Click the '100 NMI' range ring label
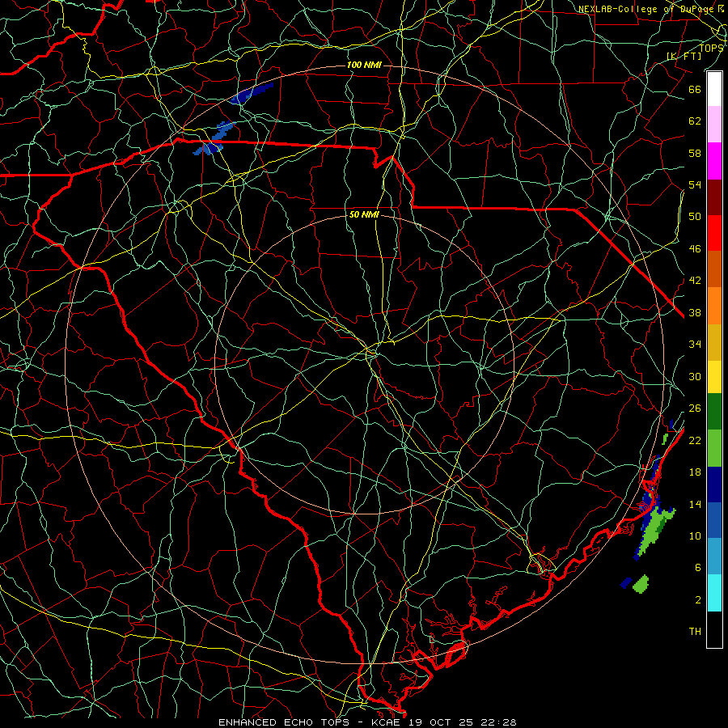The image size is (728, 728). (x=364, y=65)
